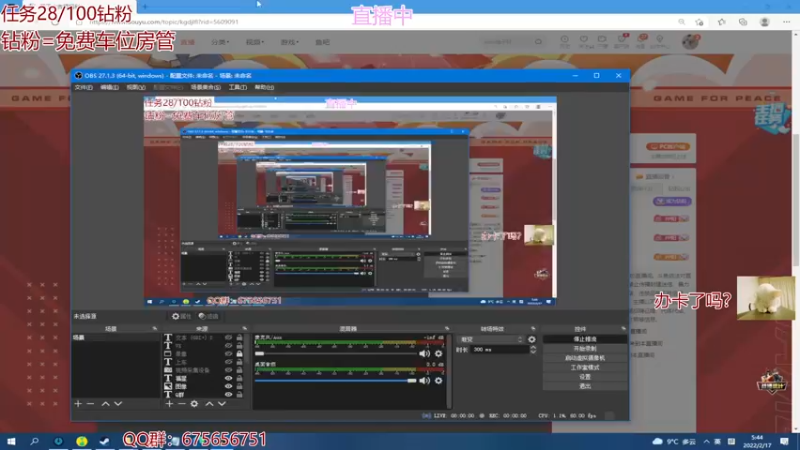Show hidden system tray icons chevron

(x=706, y=441)
